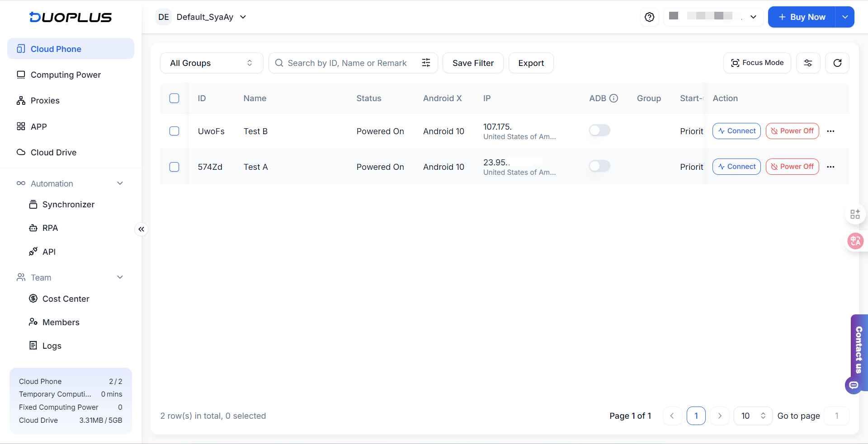The image size is (868, 444).
Task: Check the select-all header checkbox
Action: click(x=174, y=98)
